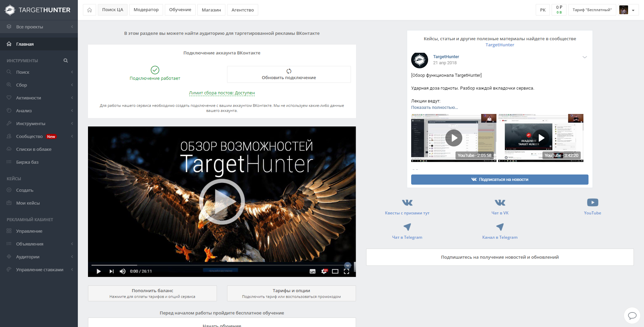Mute the video player volume

point(123,271)
